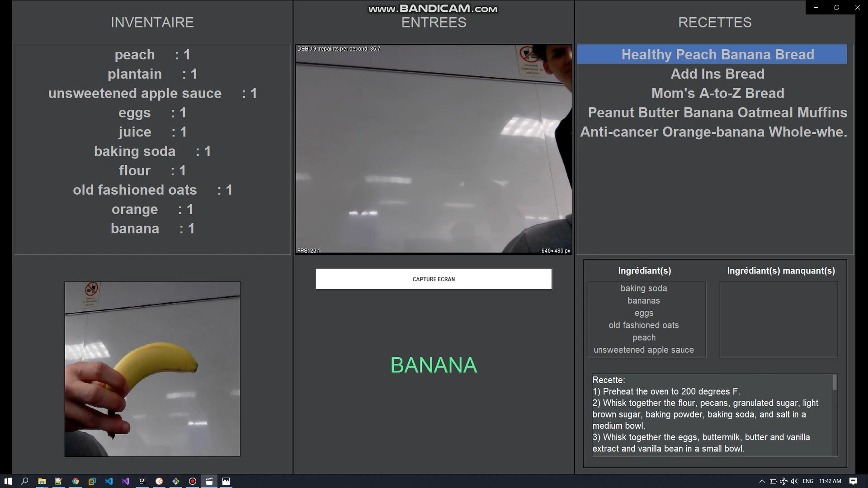Viewport: 868px width, 488px height.
Task: Open the volume control speaker icon
Action: [x=794, y=481]
